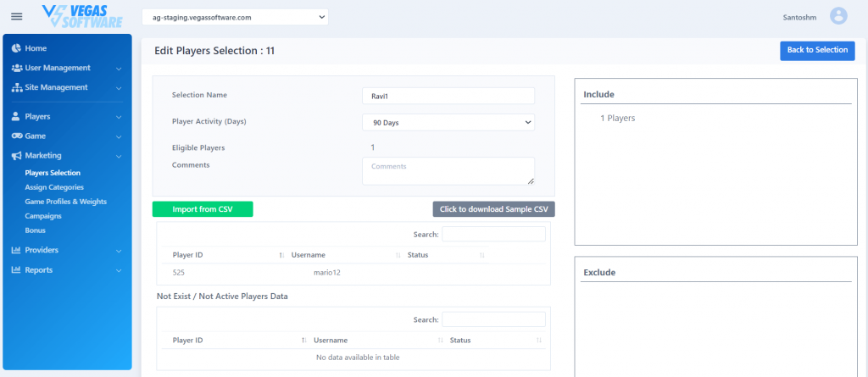Click the Providers chart icon
The image size is (868, 377).
(x=16, y=250)
